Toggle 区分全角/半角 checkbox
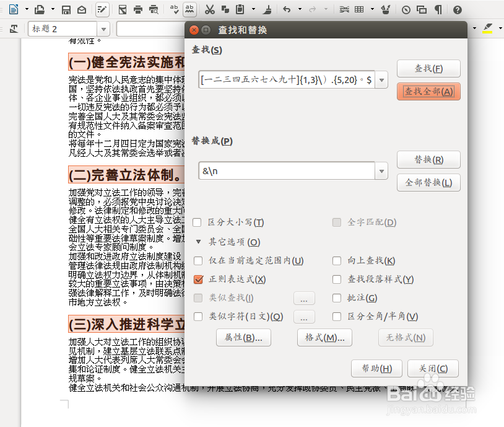 tap(337, 317)
